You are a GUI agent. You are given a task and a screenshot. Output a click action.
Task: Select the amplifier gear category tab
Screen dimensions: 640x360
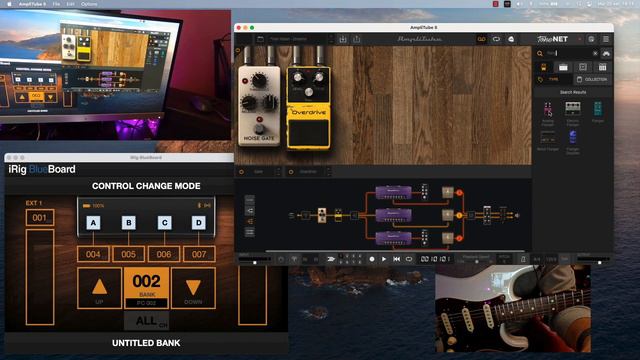pyautogui.click(x=563, y=67)
